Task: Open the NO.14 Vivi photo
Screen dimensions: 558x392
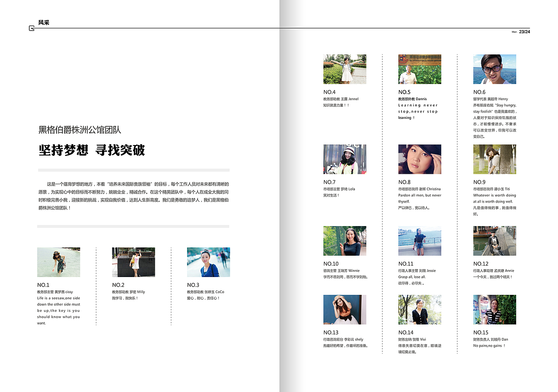Action: click(420, 310)
